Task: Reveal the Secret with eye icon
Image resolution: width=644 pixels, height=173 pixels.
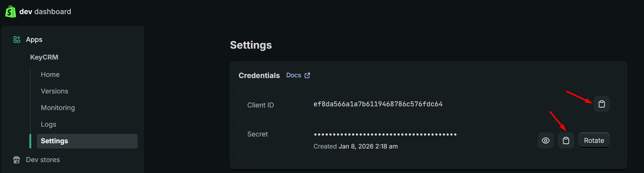Action: [545, 141]
